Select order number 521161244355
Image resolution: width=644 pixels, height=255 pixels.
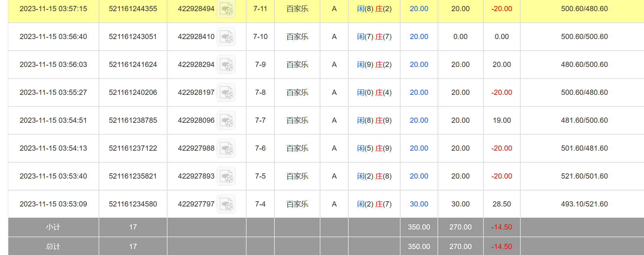133,9
